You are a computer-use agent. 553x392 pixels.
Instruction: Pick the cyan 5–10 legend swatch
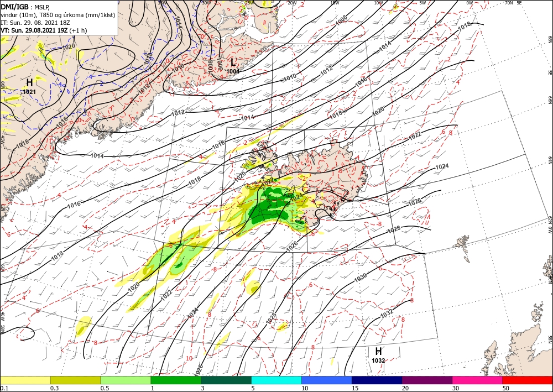point(276,380)
